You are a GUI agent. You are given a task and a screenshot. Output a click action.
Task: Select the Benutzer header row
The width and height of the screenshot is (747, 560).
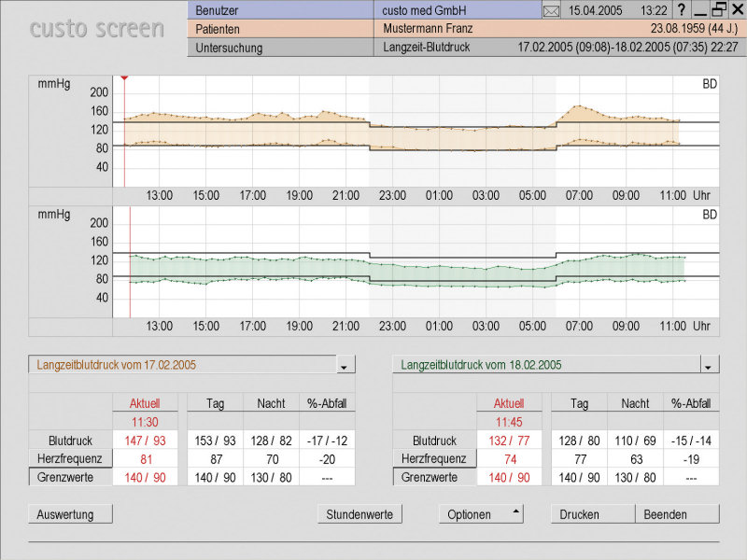tap(280, 10)
